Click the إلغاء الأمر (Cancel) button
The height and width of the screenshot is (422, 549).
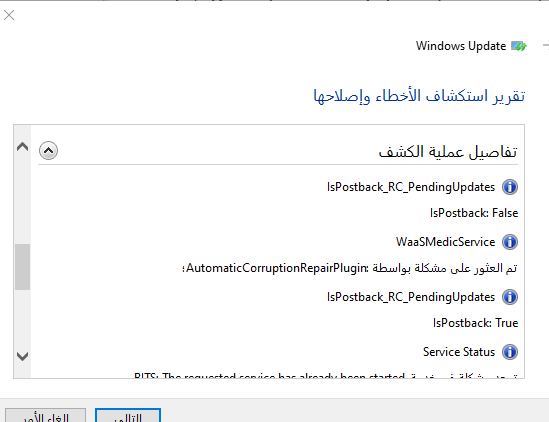tap(46, 415)
